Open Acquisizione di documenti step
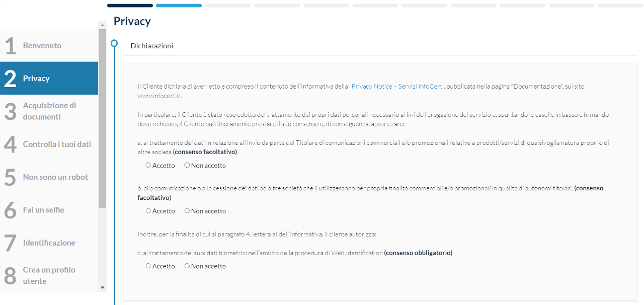This screenshot has height=305, width=644. 49,111
